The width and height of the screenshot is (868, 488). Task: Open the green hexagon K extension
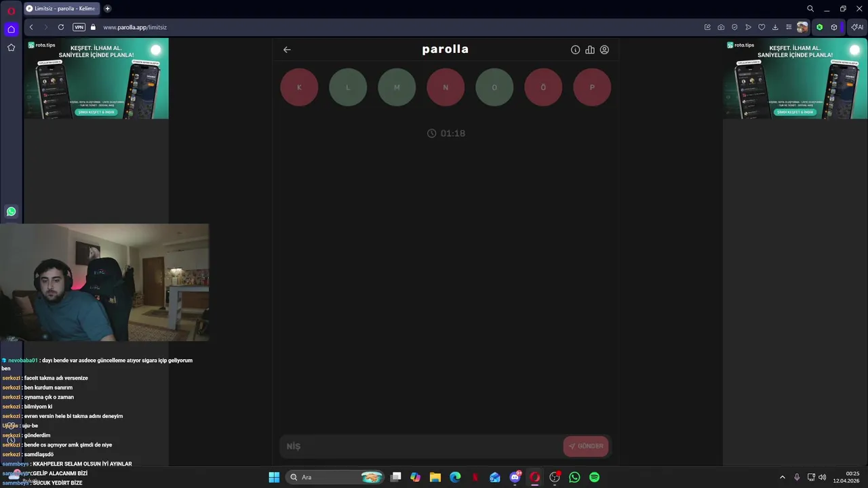pos(820,27)
